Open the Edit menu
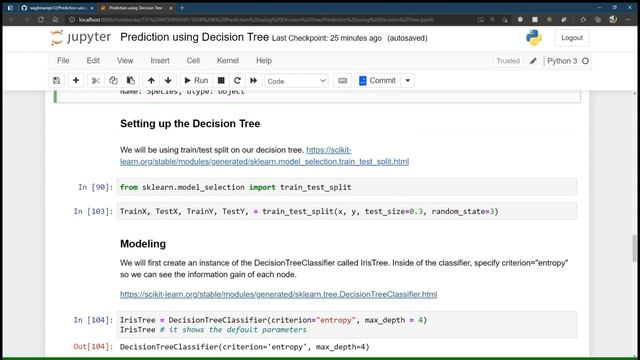 (x=93, y=61)
